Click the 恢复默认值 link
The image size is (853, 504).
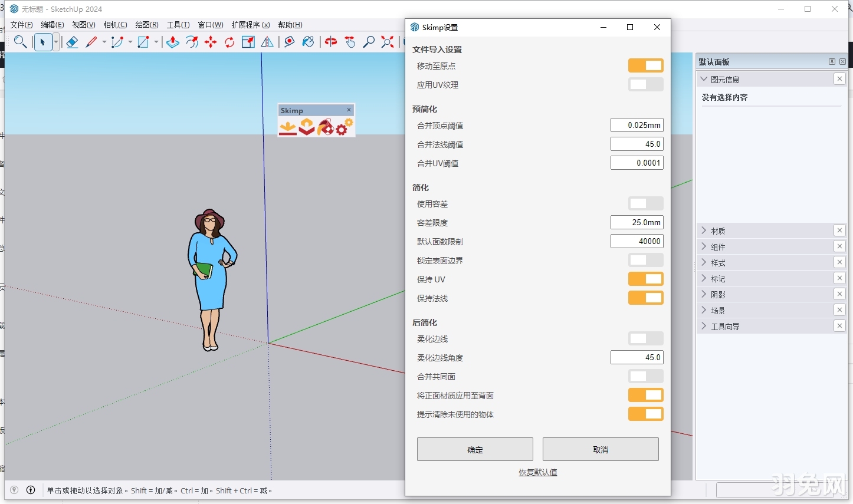(537, 472)
